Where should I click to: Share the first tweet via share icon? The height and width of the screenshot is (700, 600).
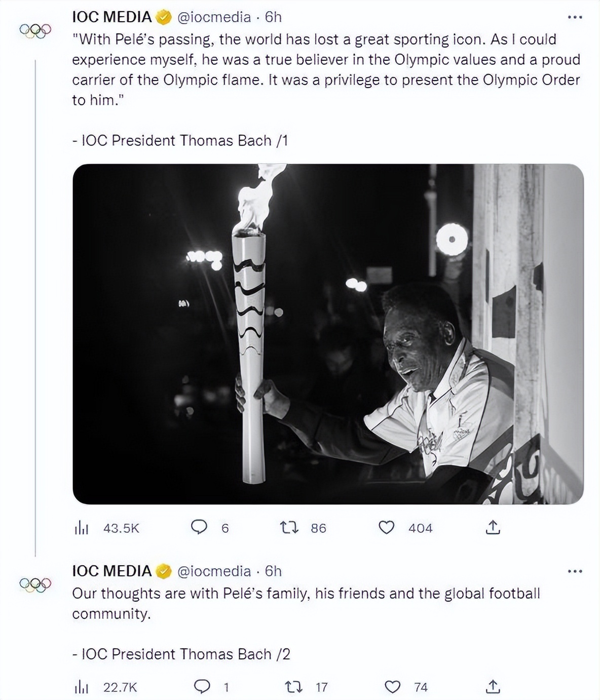pyautogui.click(x=493, y=528)
